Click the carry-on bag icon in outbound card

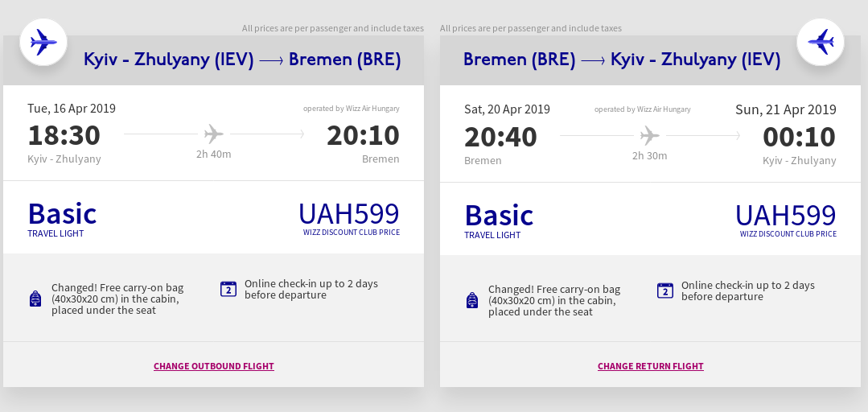pos(35,299)
